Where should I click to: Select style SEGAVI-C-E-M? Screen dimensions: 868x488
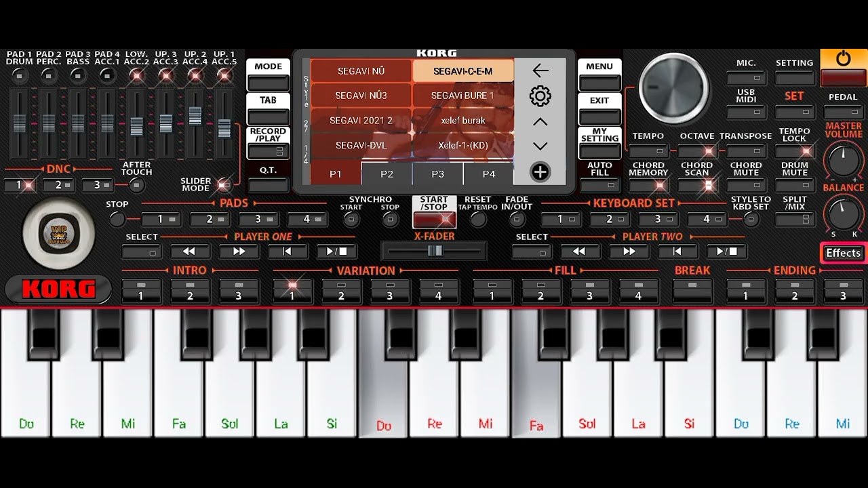click(x=463, y=71)
